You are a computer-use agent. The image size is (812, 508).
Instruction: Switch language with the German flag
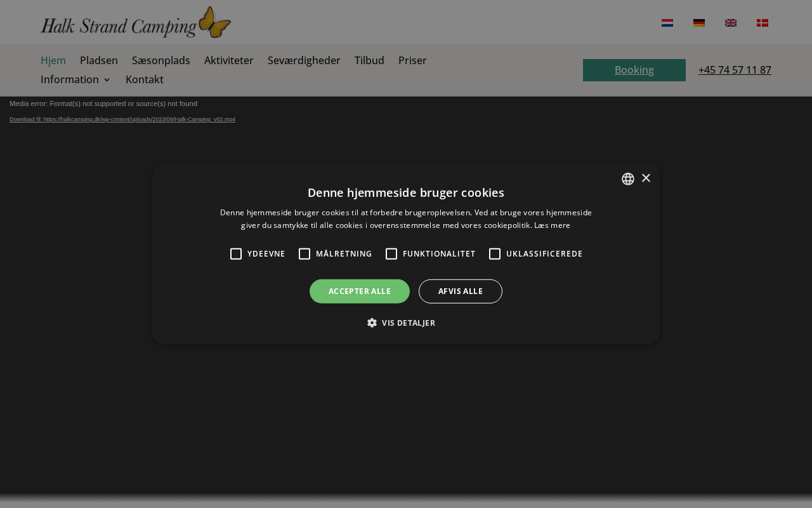point(699,23)
